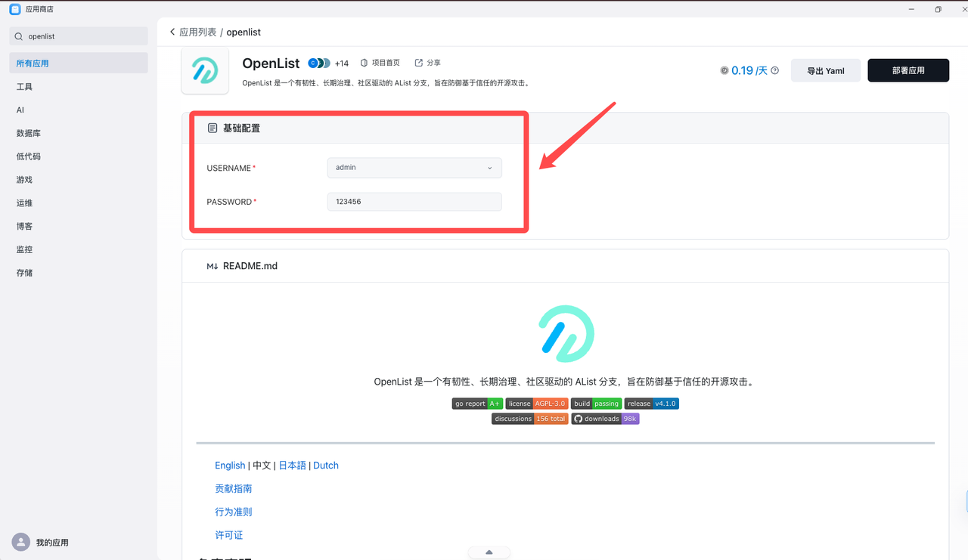Expand the +14 badge next to OpenList

point(341,63)
